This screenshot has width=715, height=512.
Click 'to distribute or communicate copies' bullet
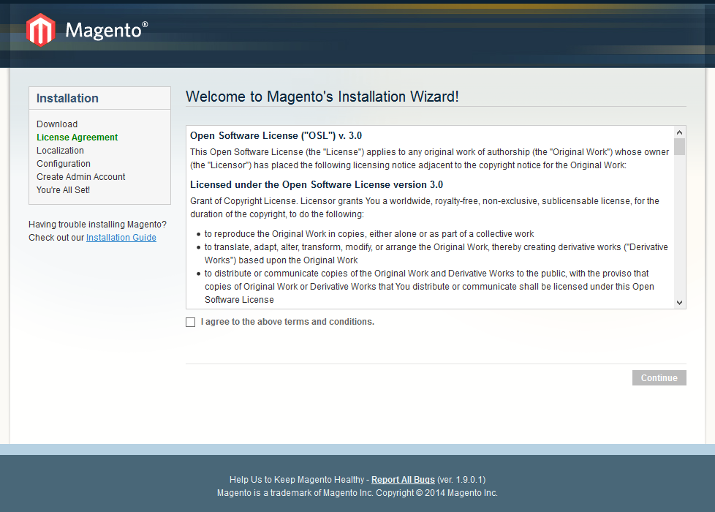429,286
